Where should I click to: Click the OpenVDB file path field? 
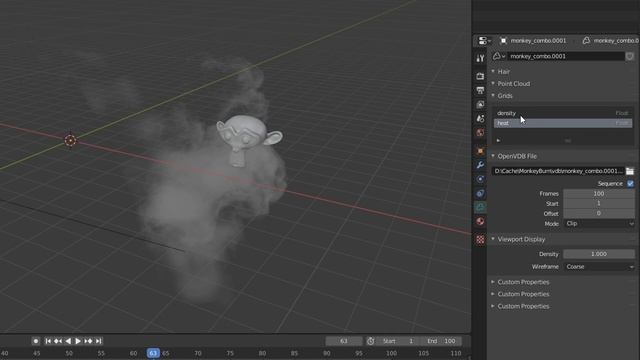(558, 171)
